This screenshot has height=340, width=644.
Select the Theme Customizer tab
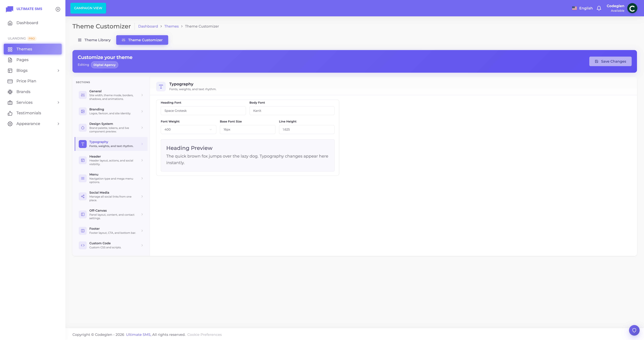tap(142, 40)
